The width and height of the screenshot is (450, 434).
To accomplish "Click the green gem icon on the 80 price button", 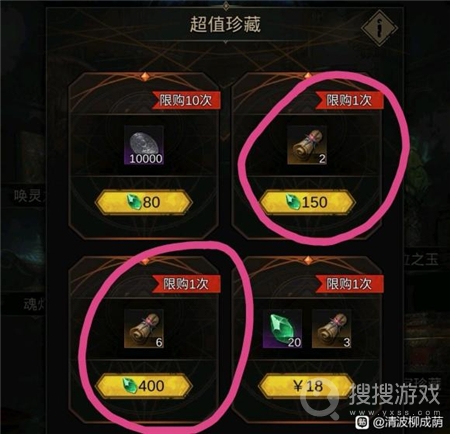I will tap(135, 202).
